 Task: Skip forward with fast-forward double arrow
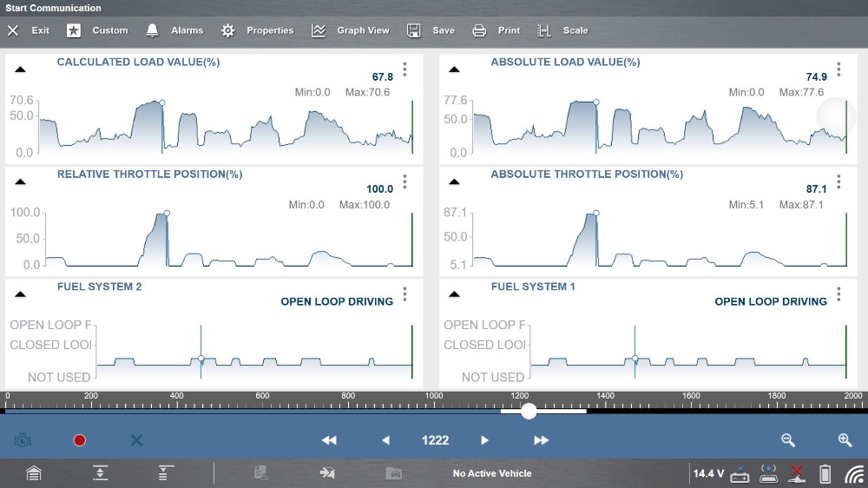[x=541, y=440]
